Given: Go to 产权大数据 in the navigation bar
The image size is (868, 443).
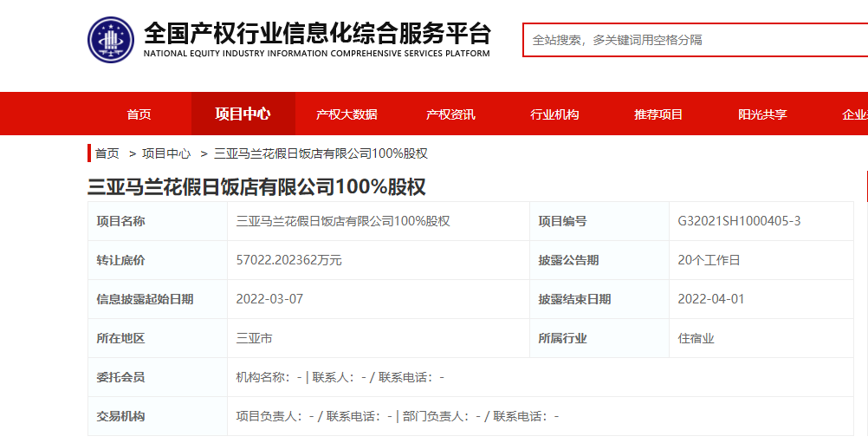Looking at the screenshot, I should click(x=347, y=114).
